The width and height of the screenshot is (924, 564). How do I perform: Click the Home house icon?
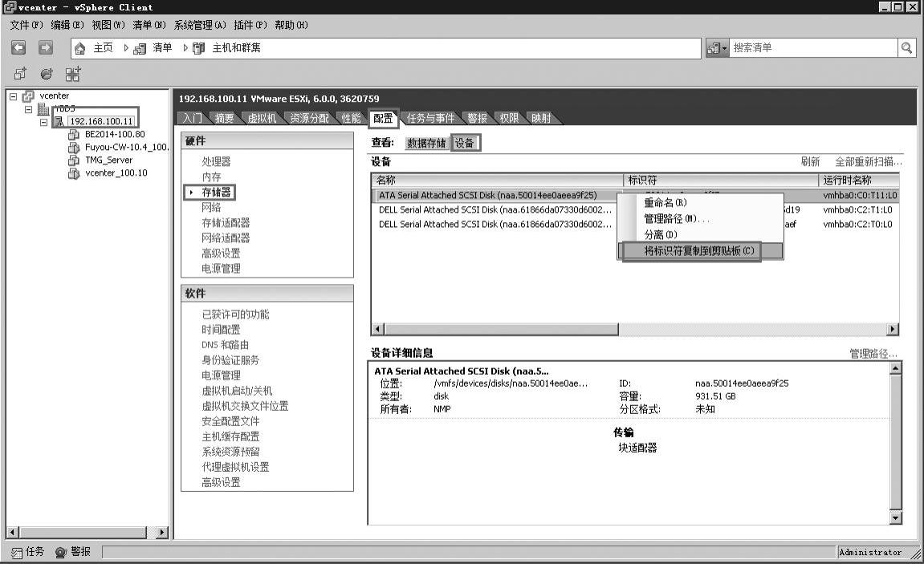80,48
